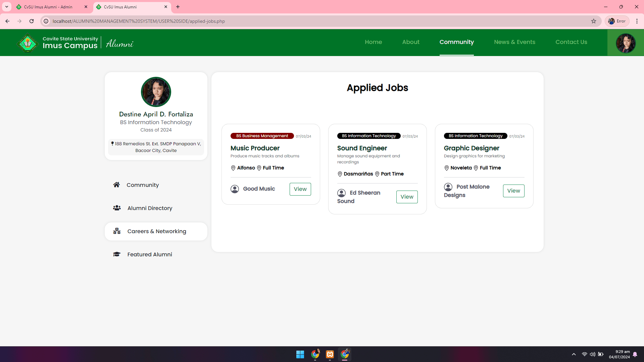The height and width of the screenshot is (362, 644).
Task: Expand the tab search dropdown arrow
Action: tap(7, 7)
